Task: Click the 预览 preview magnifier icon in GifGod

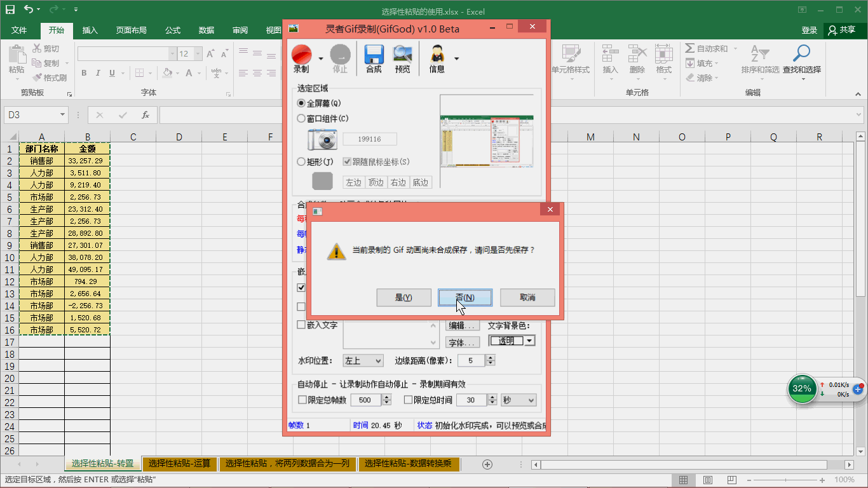Action: (402, 53)
